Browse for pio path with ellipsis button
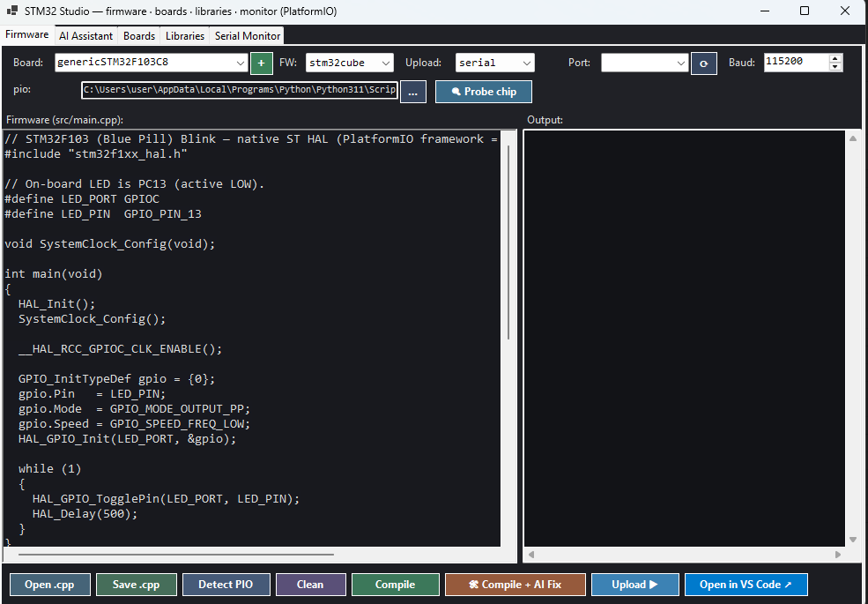This screenshot has width=868, height=604. click(x=413, y=92)
